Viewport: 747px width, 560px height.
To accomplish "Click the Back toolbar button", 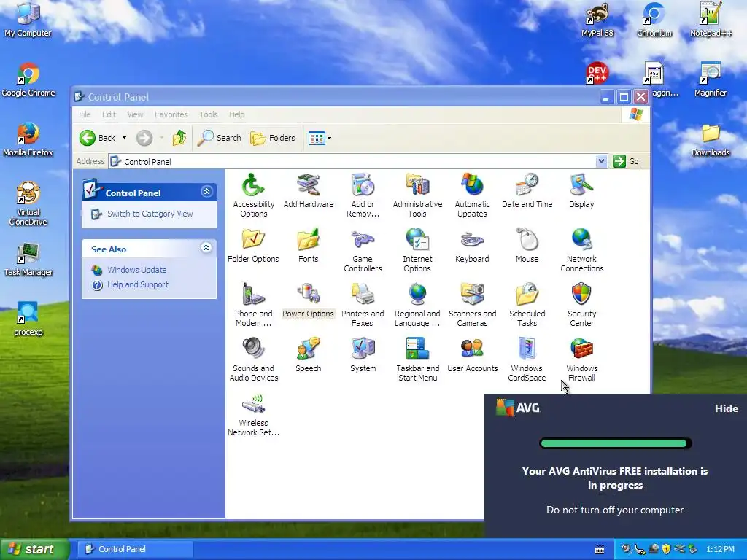I will click(97, 138).
